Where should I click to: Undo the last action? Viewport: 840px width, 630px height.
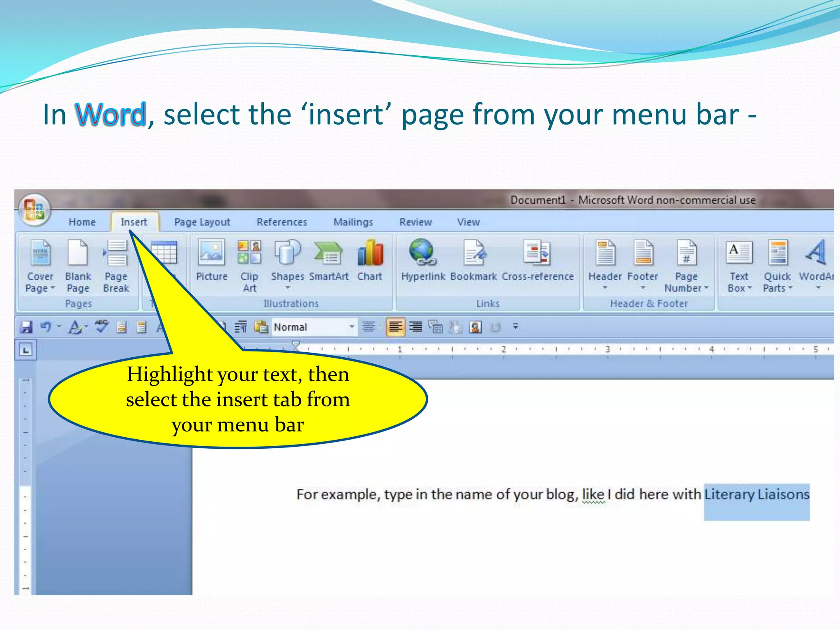coord(45,327)
